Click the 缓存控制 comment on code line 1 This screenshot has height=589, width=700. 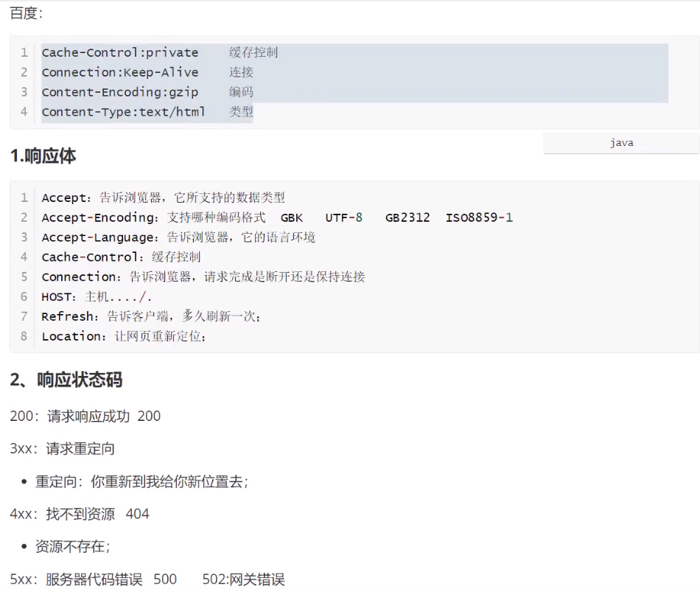pos(253,52)
